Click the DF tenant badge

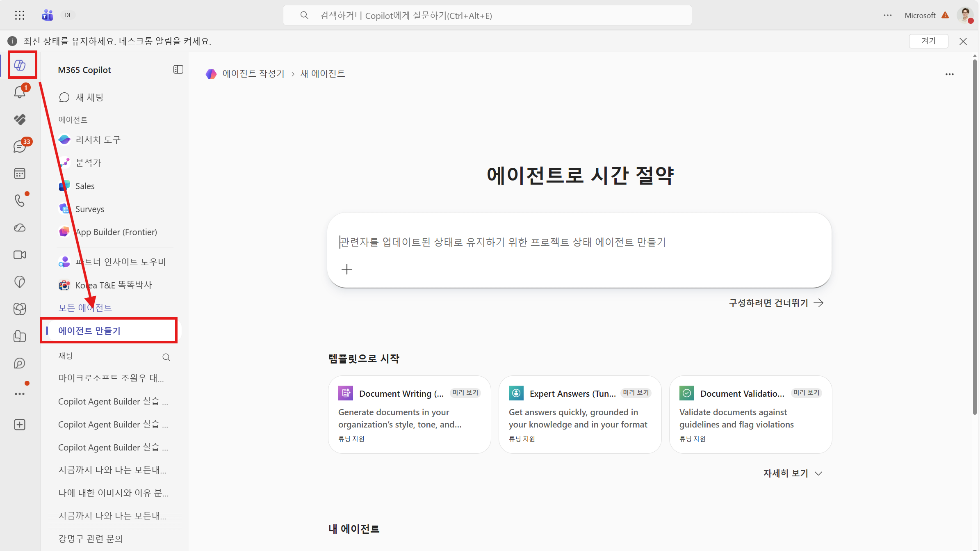(68, 15)
